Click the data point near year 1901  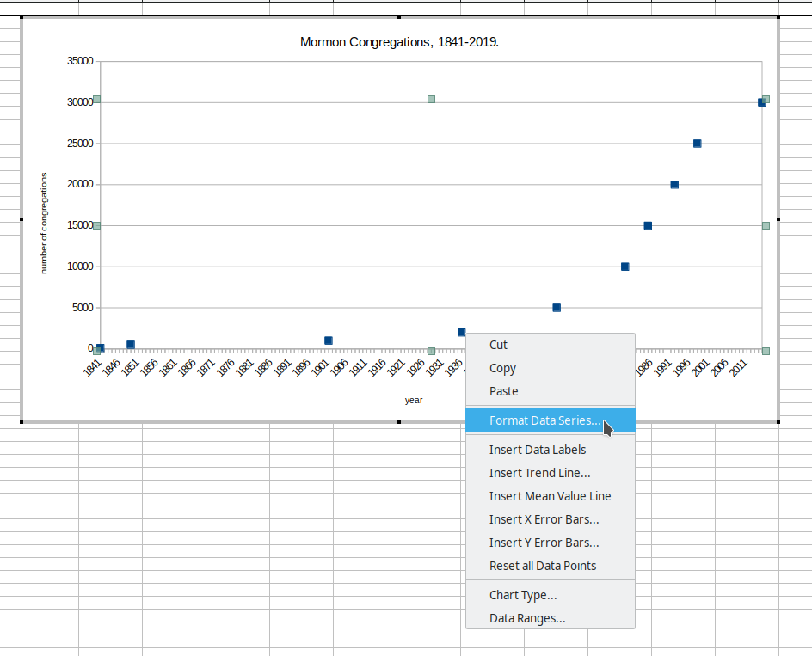tap(329, 340)
